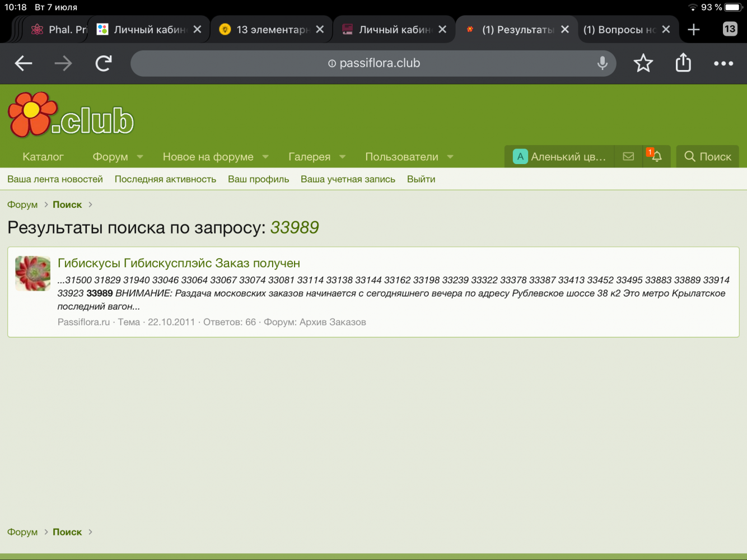Open the Гибискусы Гибискусплэйс Заказ получен result
747x560 pixels.
point(179,263)
